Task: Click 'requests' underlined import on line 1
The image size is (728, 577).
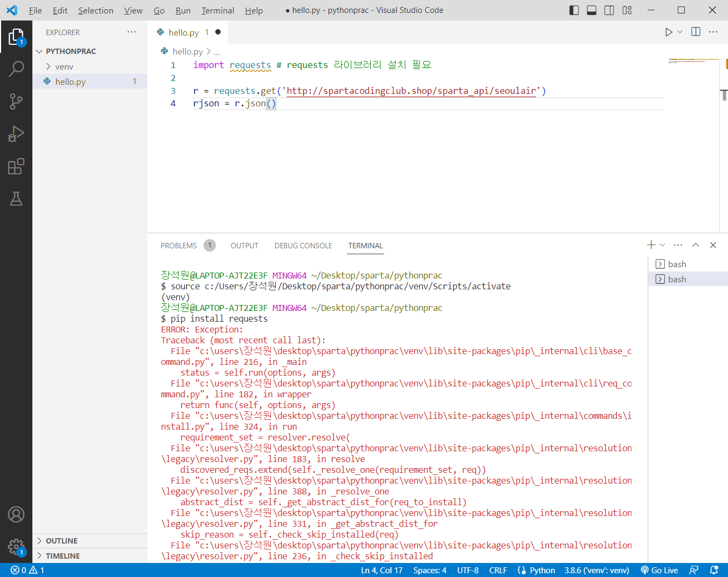Action: click(250, 65)
